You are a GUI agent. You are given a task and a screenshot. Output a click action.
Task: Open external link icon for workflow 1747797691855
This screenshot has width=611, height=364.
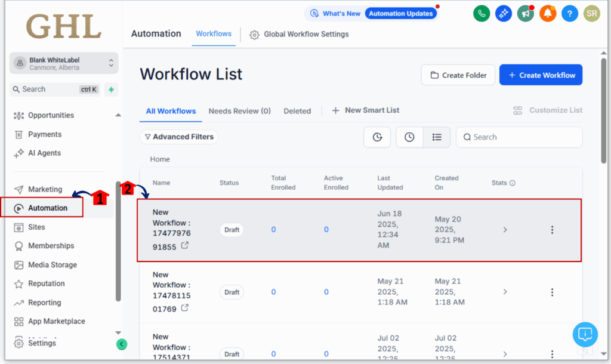coord(185,245)
